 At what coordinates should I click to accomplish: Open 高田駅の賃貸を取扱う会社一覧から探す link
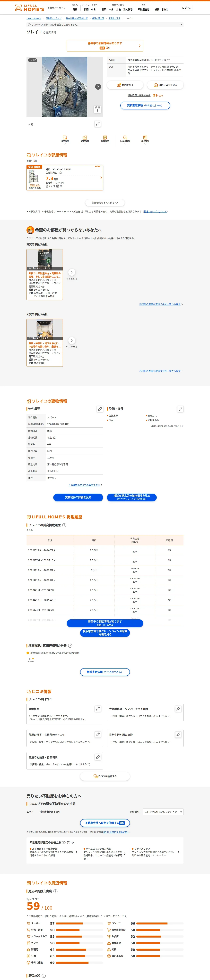[x=160, y=304]
